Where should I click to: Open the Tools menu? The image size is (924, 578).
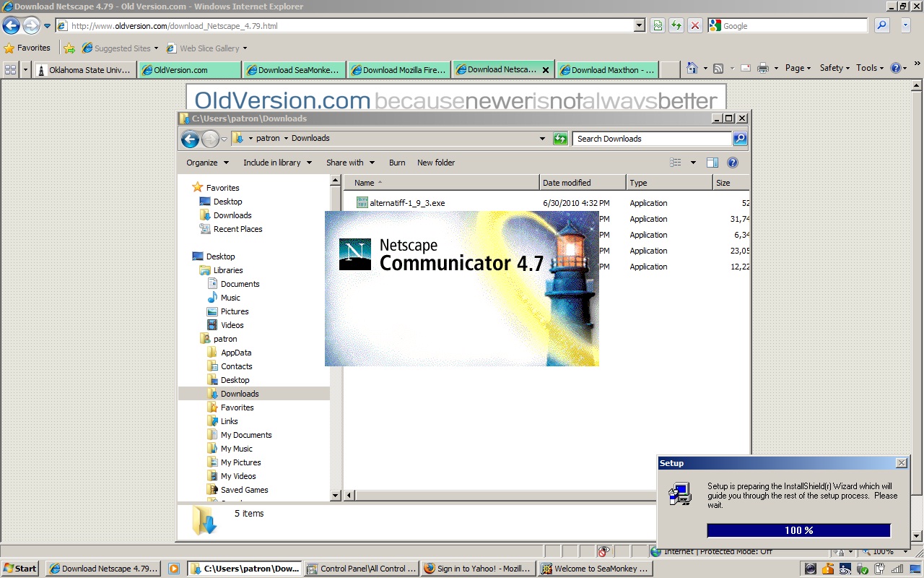870,68
